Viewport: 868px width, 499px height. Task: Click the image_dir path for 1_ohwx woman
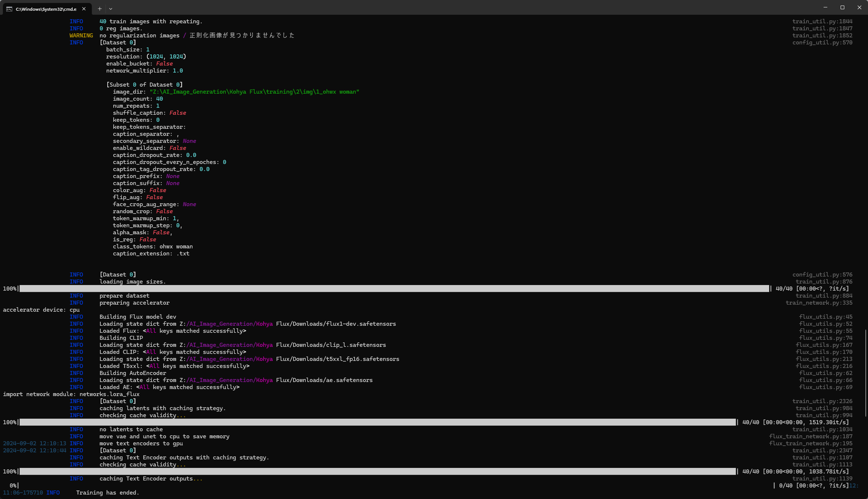(255, 91)
